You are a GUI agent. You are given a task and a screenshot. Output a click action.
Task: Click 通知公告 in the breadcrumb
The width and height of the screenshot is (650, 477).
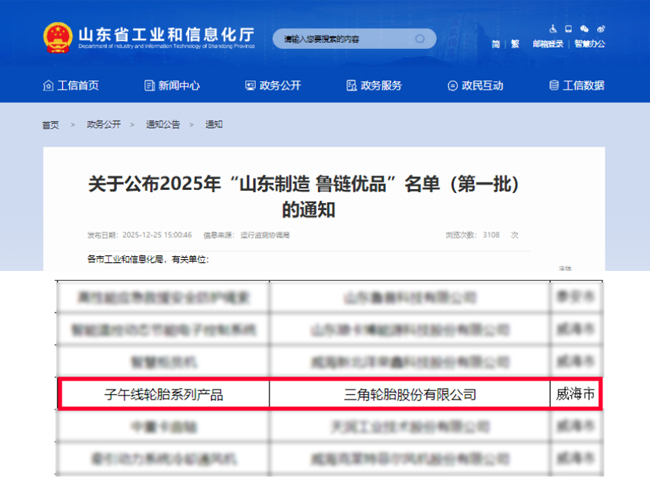(163, 125)
